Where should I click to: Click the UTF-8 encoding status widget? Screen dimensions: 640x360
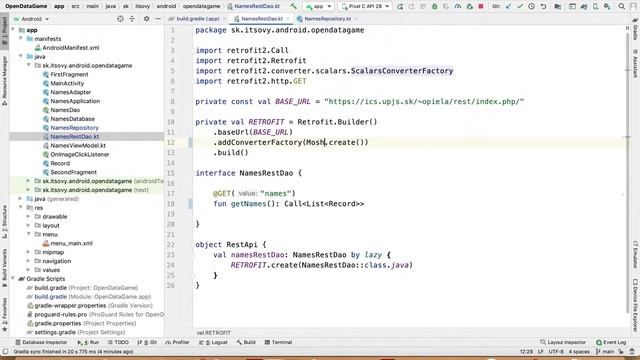(556, 352)
